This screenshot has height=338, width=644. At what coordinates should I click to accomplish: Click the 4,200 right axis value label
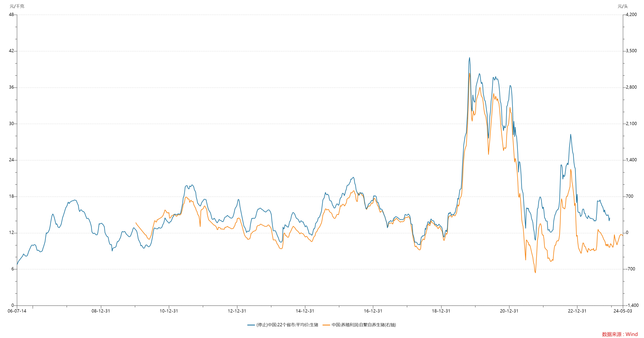[631, 15]
